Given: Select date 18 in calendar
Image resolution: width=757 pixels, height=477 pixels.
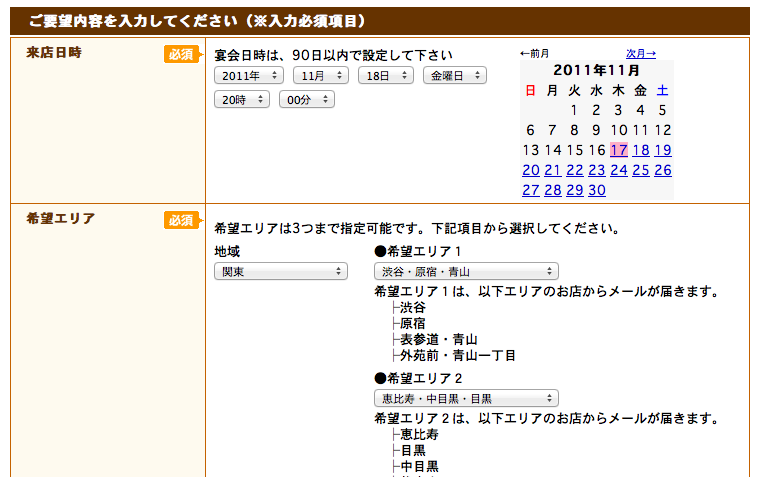Looking at the screenshot, I should coord(641,150).
